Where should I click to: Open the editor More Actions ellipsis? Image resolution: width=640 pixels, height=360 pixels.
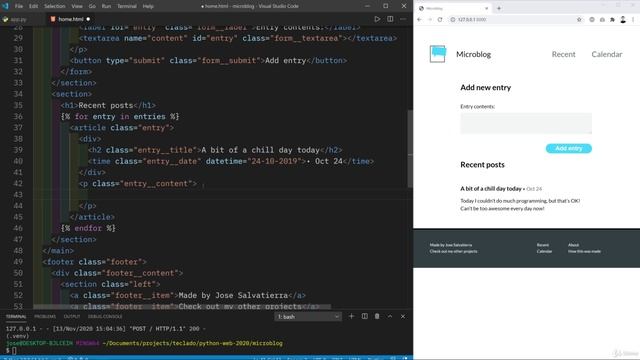[x=403, y=19]
